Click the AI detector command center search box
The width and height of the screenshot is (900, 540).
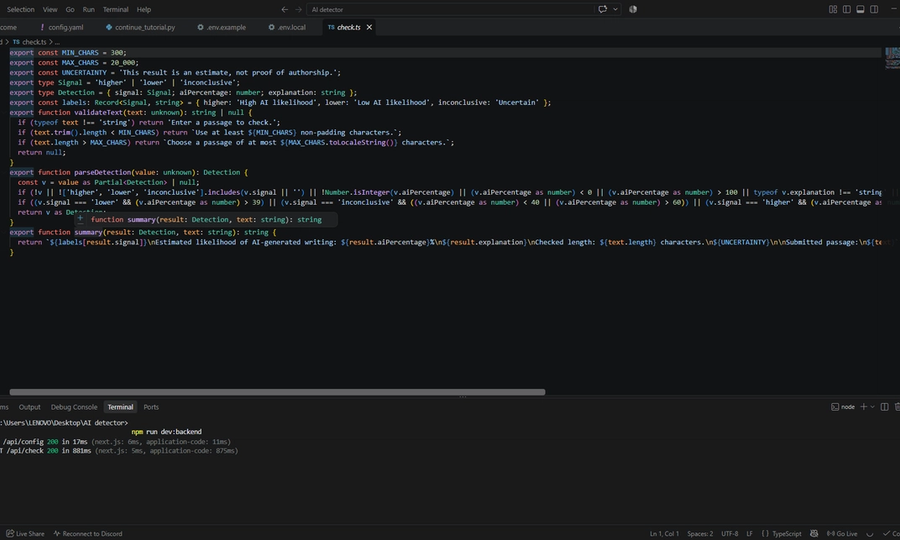point(451,9)
